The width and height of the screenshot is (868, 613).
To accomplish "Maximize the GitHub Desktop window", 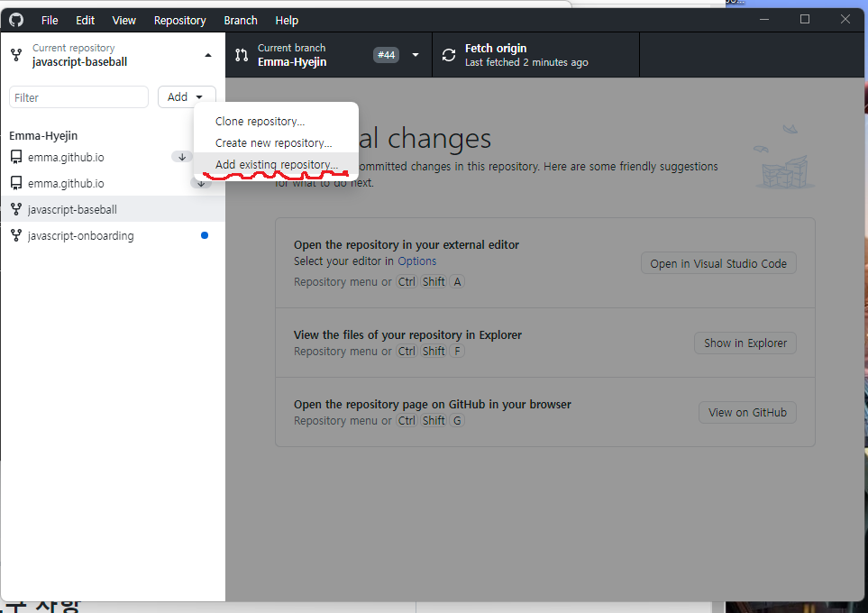I will tap(805, 19).
